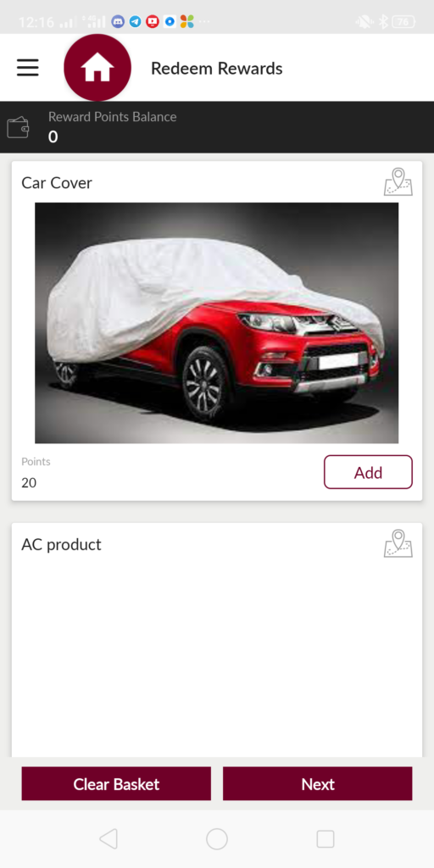This screenshot has height=868, width=434.
Task: Tap Android home circle button
Action: click(x=217, y=838)
